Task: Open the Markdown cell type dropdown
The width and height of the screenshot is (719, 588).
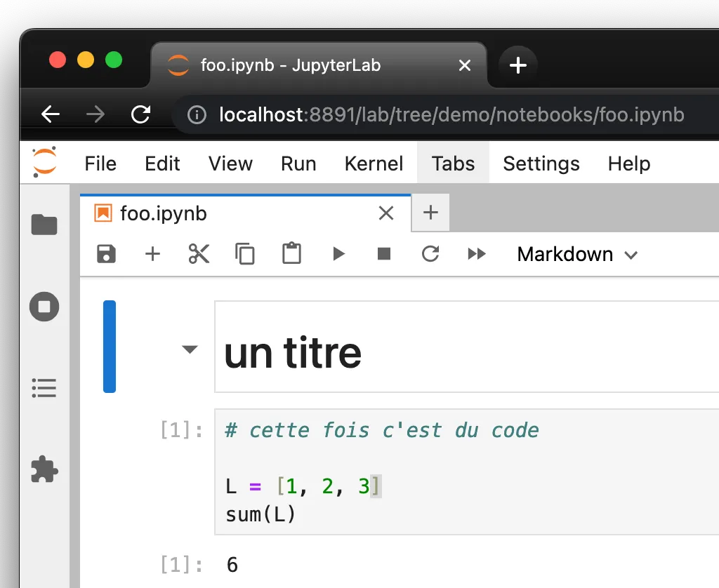Action: coord(576,254)
